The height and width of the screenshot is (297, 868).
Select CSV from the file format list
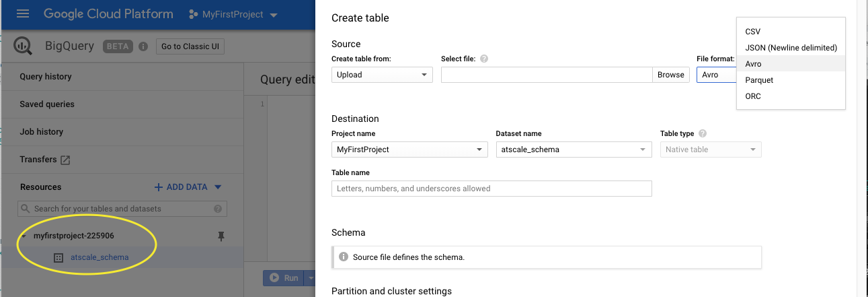[753, 32]
